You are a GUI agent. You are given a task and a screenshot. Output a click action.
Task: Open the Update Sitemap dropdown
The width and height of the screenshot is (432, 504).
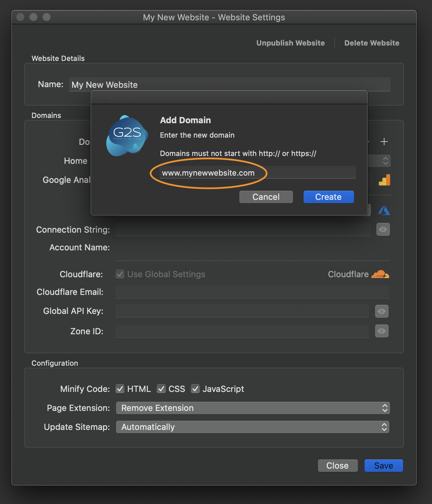pos(253,427)
